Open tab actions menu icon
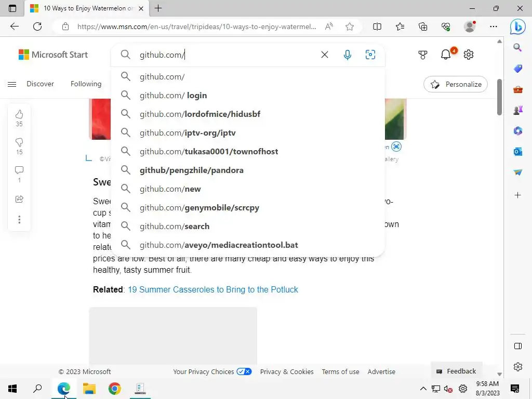 pyautogui.click(x=12, y=8)
